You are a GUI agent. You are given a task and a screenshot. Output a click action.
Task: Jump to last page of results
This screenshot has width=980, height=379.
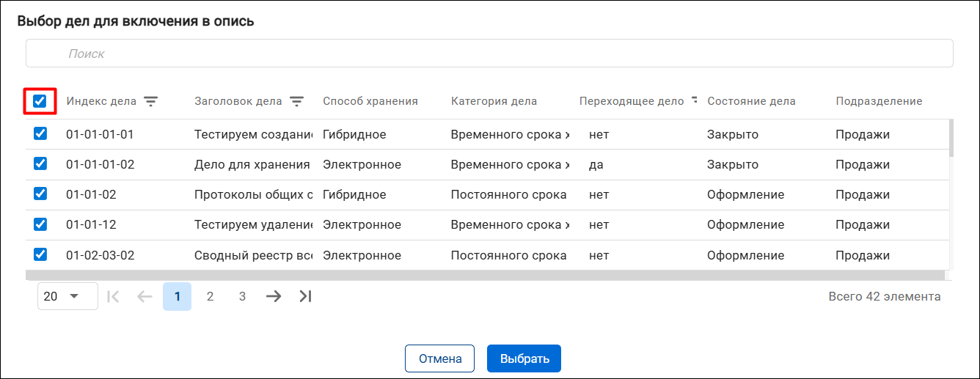point(306,296)
